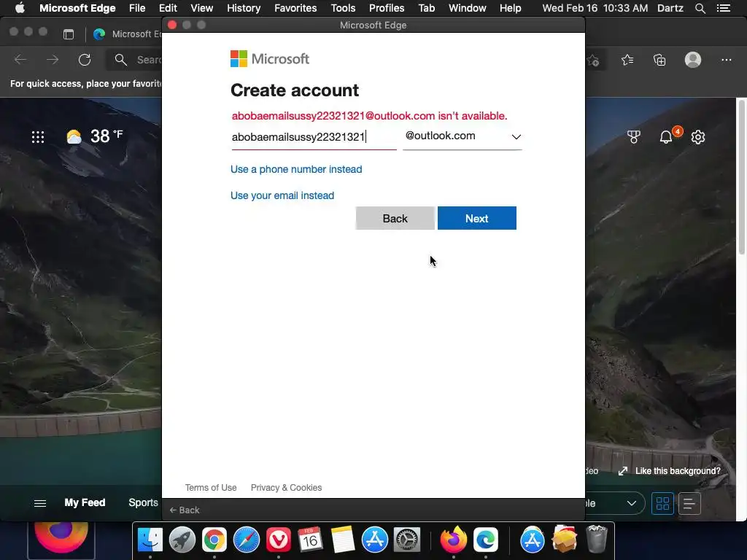Open the Terms of Use link

coord(211,488)
